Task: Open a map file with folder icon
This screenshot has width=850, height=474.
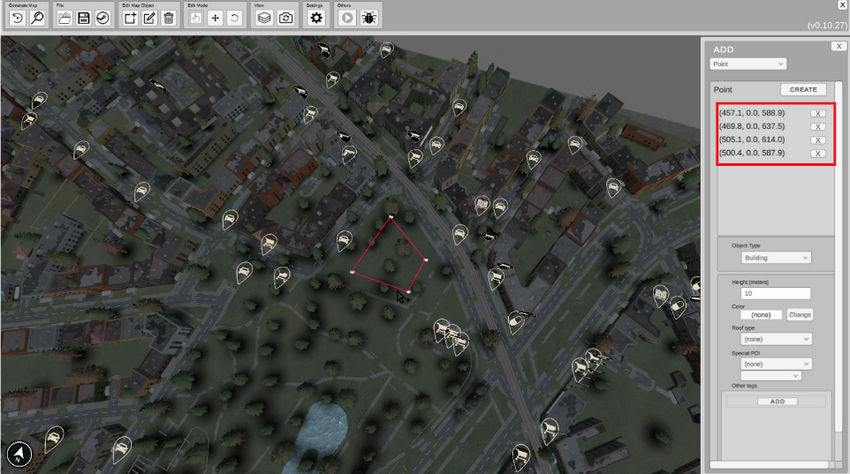Action: [x=64, y=18]
